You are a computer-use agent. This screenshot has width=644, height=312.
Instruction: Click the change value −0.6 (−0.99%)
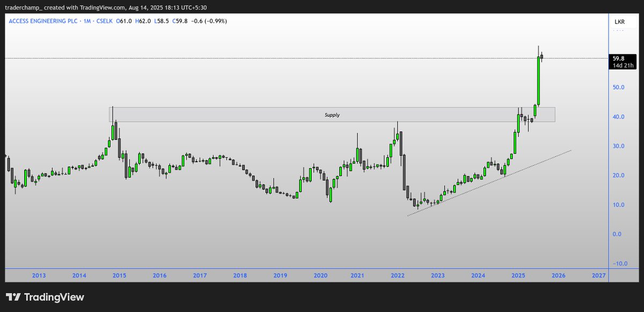[x=209, y=21]
